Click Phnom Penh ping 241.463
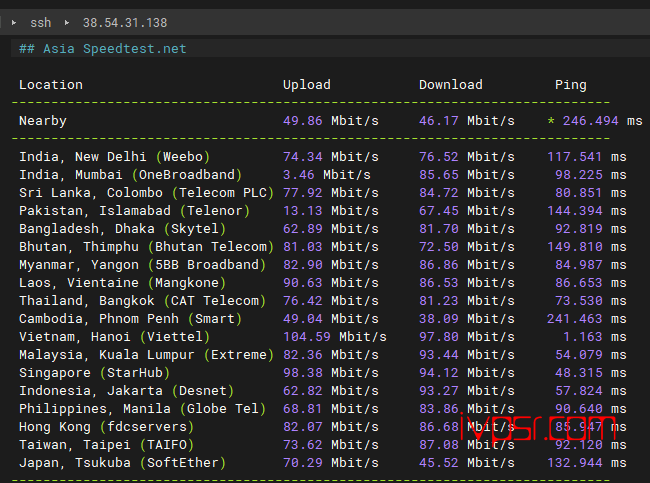Viewport: 650px width, 483px height. (574, 319)
